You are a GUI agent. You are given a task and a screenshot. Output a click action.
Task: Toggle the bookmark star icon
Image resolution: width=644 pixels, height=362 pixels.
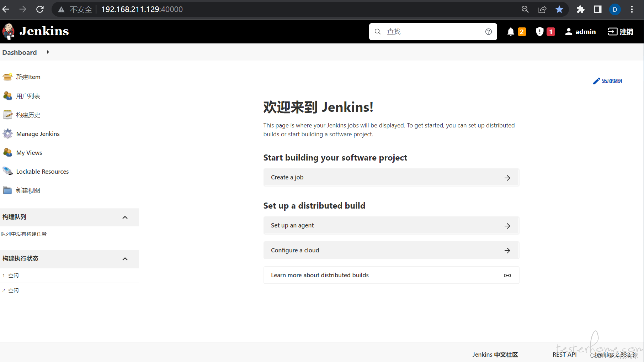coord(559,9)
